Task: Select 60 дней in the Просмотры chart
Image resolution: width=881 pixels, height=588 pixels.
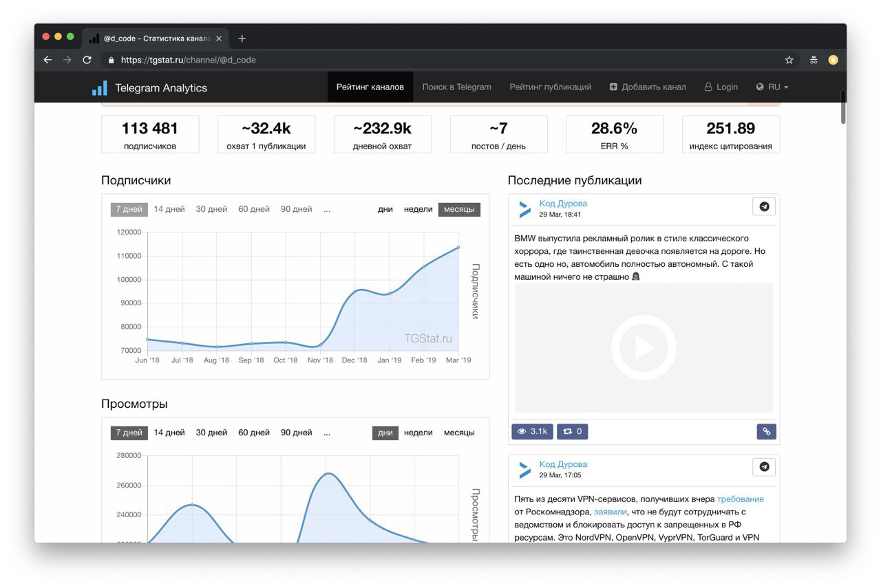Action: [254, 433]
